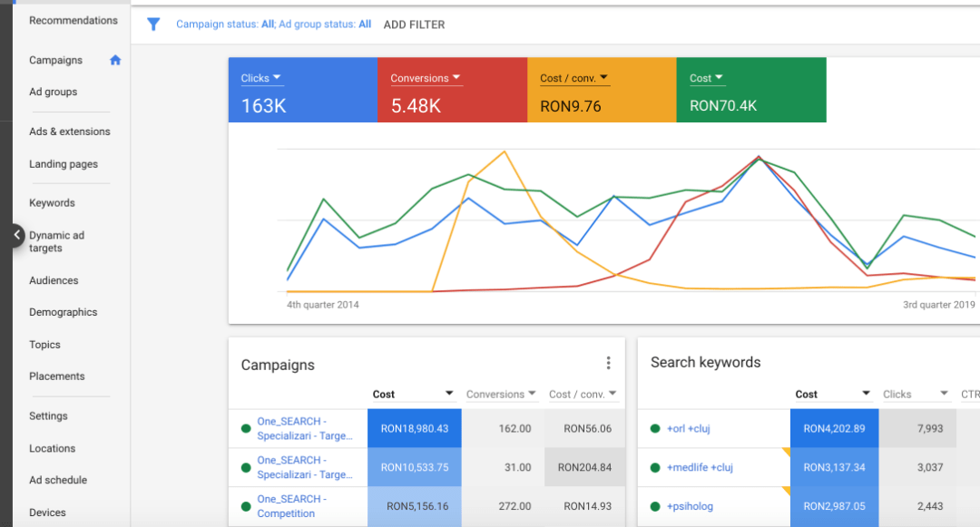Open the Cost column dropdown in Campaigns card
980x527 pixels.
click(448, 394)
